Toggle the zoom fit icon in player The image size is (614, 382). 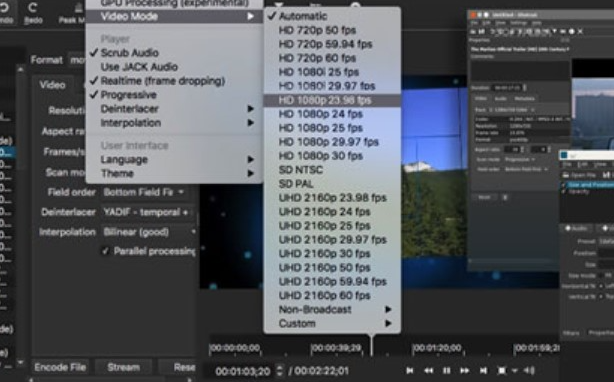click(x=502, y=370)
